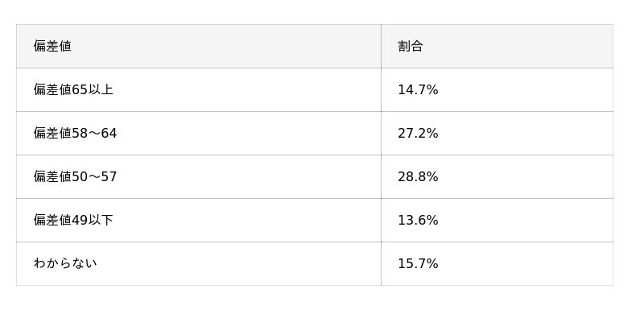644x310 pixels.
Task: Click the text 65以上 in first row
Action: (x=93, y=90)
